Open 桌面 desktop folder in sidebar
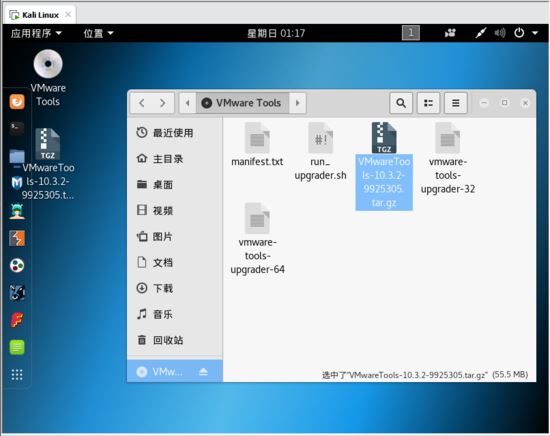Viewport: 550px width, 436px height. [x=175, y=185]
